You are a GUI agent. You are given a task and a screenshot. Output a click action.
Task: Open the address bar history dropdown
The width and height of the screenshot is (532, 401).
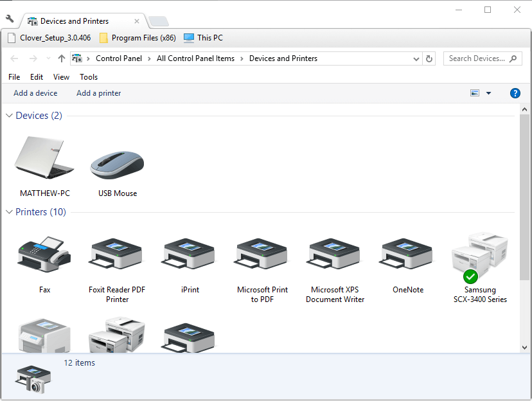click(416, 58)
